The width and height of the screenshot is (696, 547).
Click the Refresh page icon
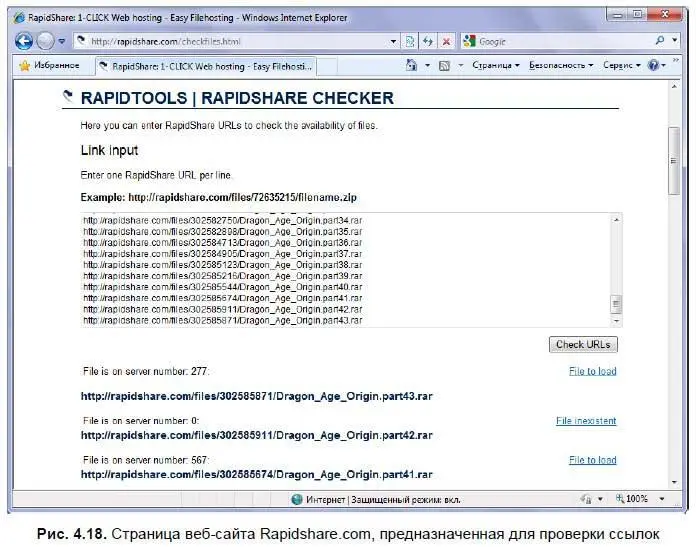pyautogui.click(x=427, y=41)
